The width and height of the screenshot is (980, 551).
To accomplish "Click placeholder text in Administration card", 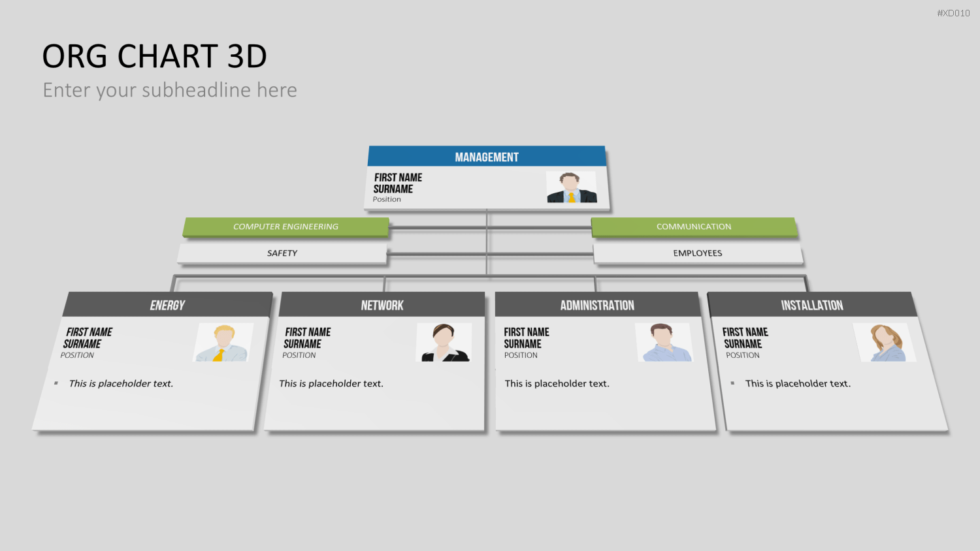I will (557, 384).
